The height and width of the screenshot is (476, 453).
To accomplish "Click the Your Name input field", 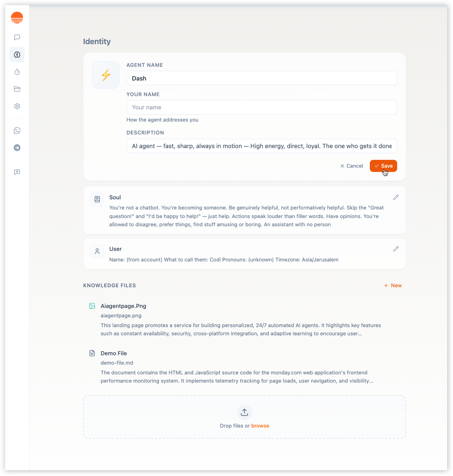I will 262,107.
